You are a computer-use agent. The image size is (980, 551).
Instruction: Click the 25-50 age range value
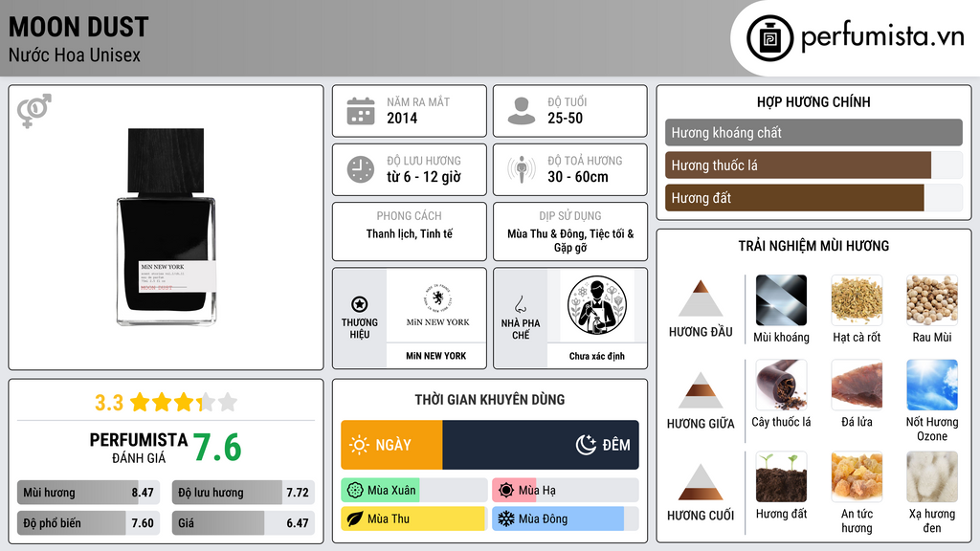pyautogui.click(x=565, y=118)
